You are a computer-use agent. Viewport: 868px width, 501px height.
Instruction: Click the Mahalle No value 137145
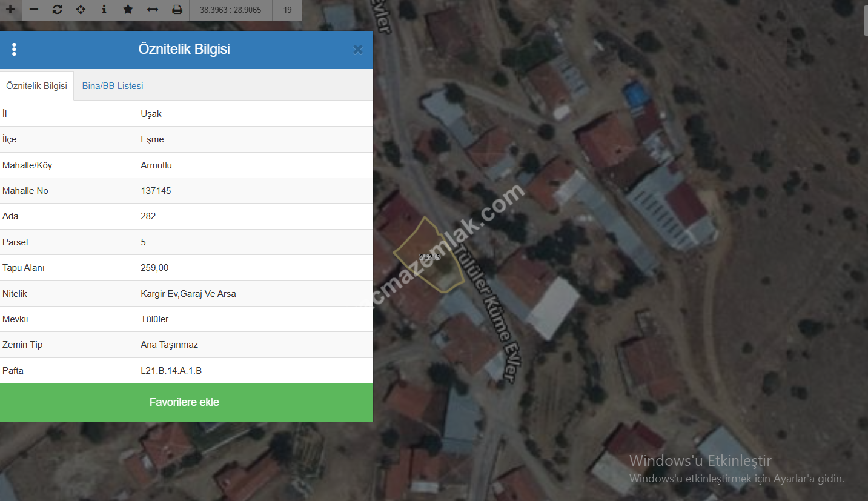click(156, 191)
